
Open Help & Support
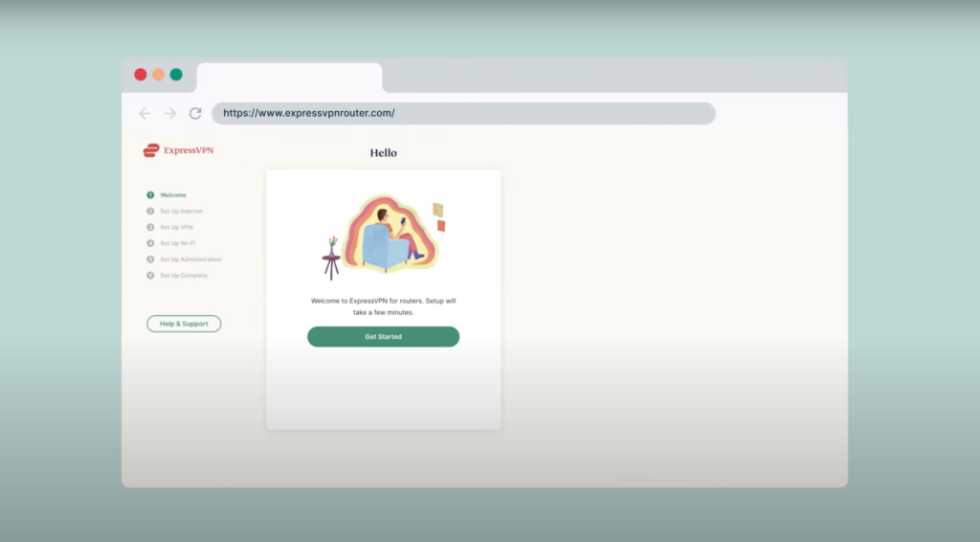[x=184, y=324]
